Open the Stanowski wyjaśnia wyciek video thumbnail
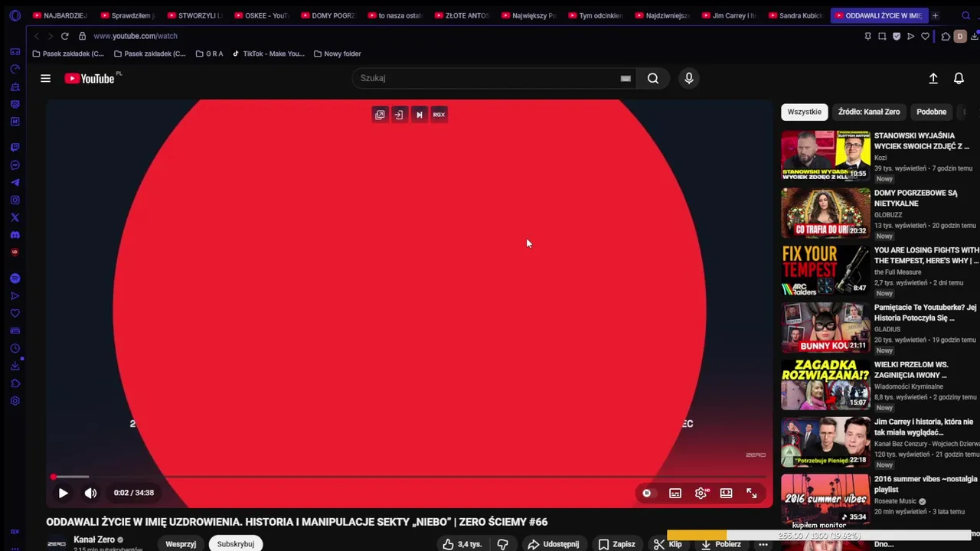The height and width of the screenshot is (551, 980). point(825,155)
